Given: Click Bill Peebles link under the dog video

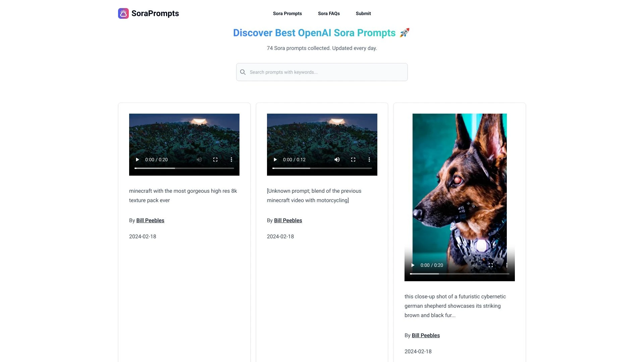Looking at the screenshot, I should pos(426,335).
